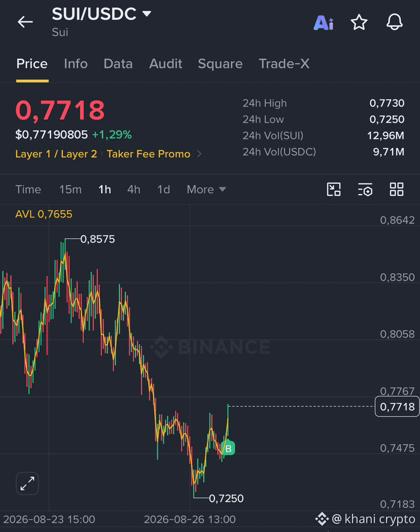
Task: Switch to the Square tab
Action: pyautogui.click(x=220, y=64)
